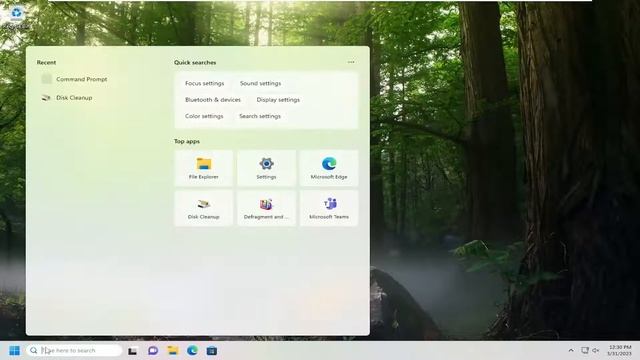The width and height of the screenshot is (640, 360).
Task: Choose Color settings quick search
Action: coord(204,116)
